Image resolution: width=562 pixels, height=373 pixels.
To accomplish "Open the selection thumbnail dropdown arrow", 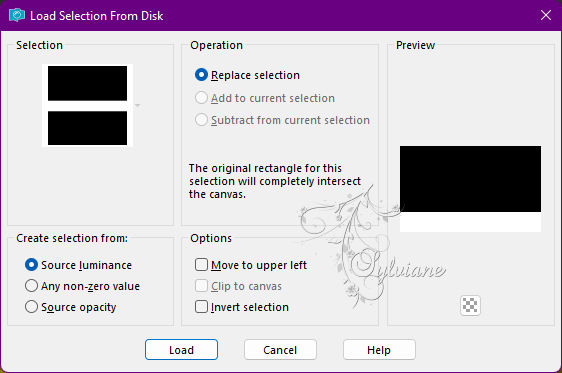I will coord(137,105).
